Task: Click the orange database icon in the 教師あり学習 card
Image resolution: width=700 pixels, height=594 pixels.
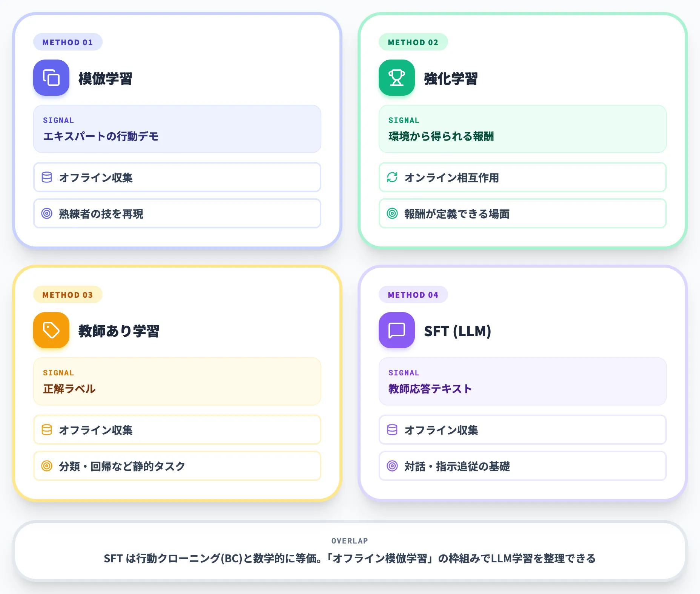Action: [x=47, y=430]
